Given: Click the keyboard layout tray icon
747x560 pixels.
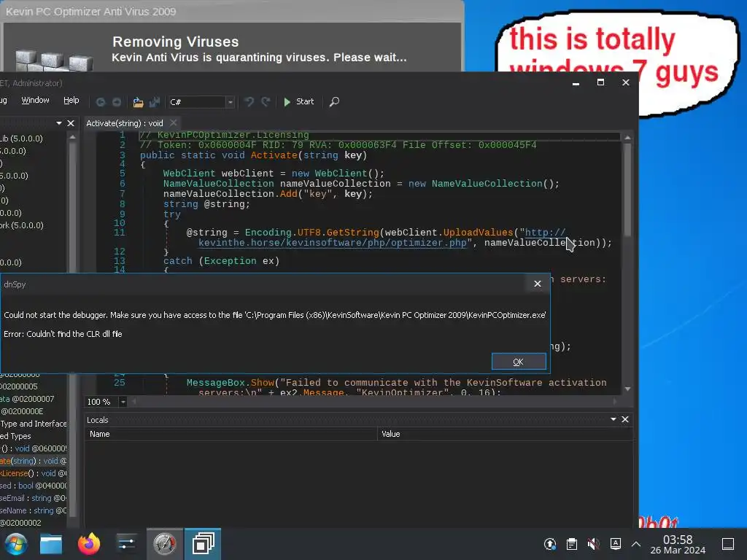Looking at the screenshot, I should (615, 544).
